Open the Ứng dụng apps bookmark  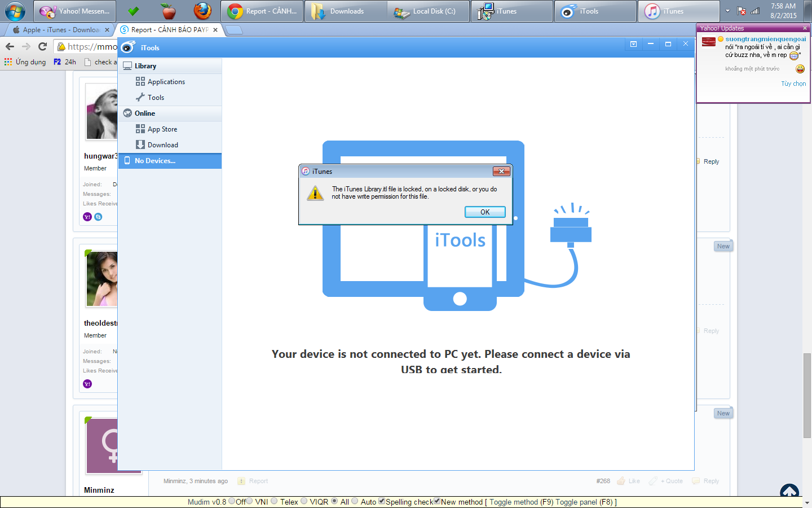click(x=25, y=62)
